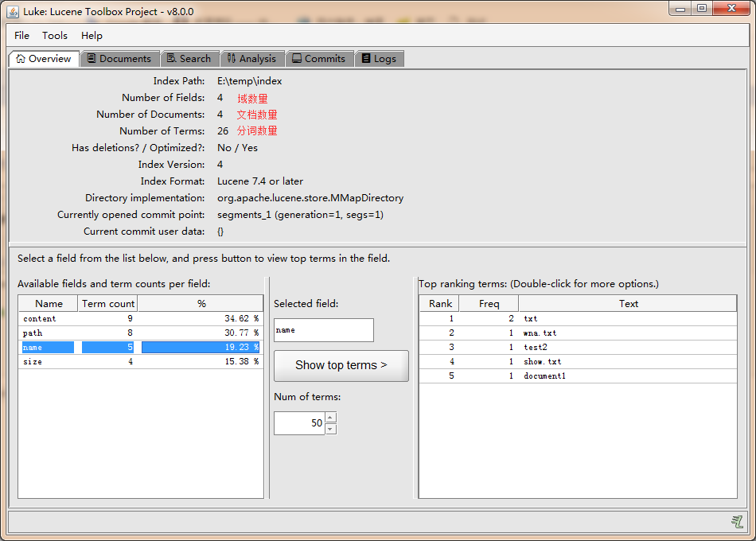Click the Text column header

tap(628, 304)
